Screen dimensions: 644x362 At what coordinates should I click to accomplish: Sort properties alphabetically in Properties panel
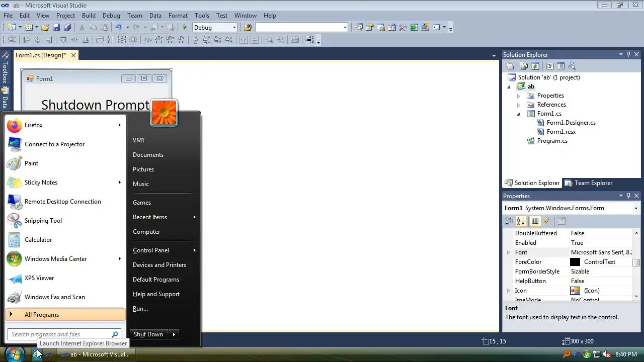(521, 221)
